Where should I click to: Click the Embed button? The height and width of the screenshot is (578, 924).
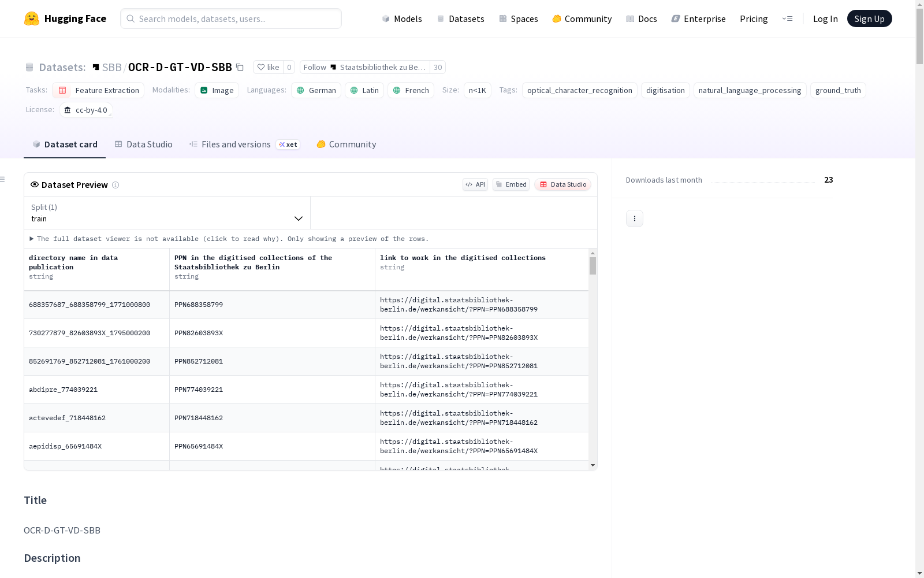coord(511,184)
